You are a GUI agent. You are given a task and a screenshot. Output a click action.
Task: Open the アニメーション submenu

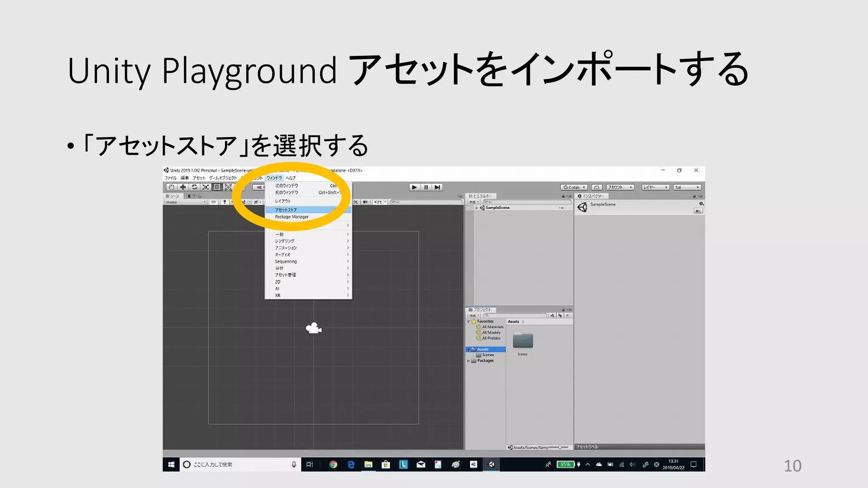pyautogui.click(x=308, y=248)
